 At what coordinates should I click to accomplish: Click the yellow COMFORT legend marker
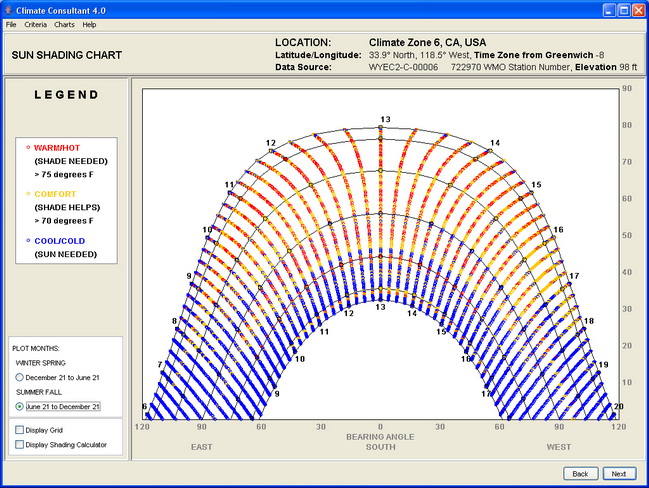(x=28, y=194)
